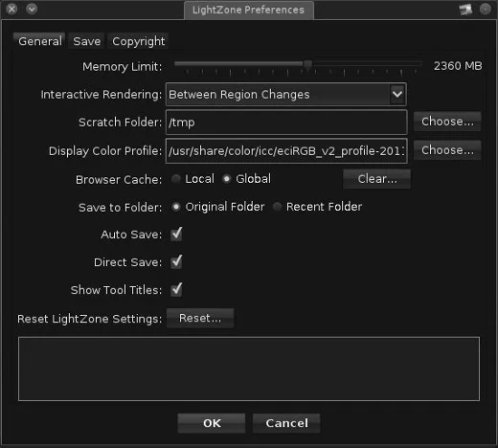This screenshot has height=448, width=498.
Task: Click the round button at titlebar far right
Action: (486, 10)
